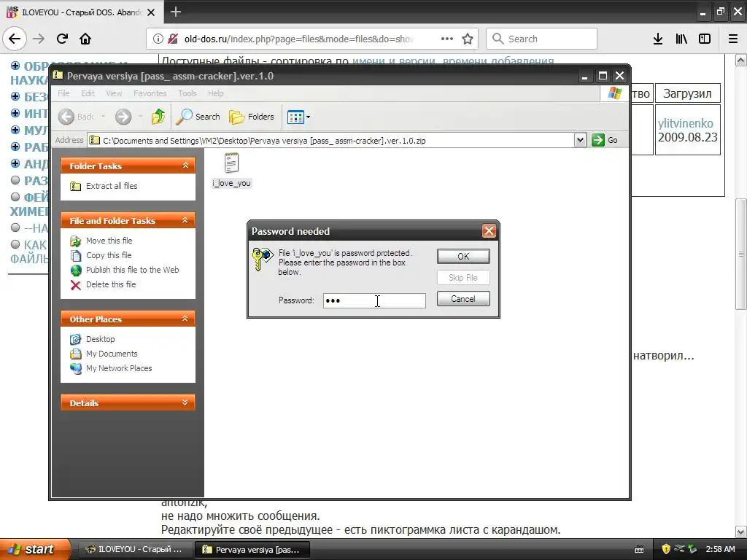Open the Explorer Help menu
The image size is (747, 560).
tap(215, 93)
